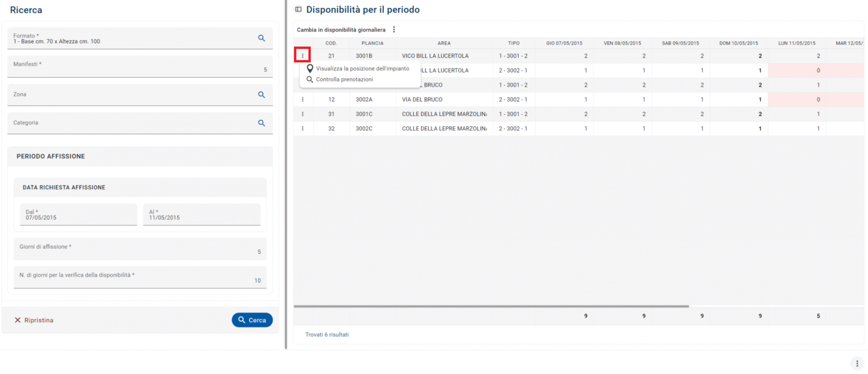The image size is (868, 374).
Task: Click the Categoria search lookup icon
Action: coord(261,123)
